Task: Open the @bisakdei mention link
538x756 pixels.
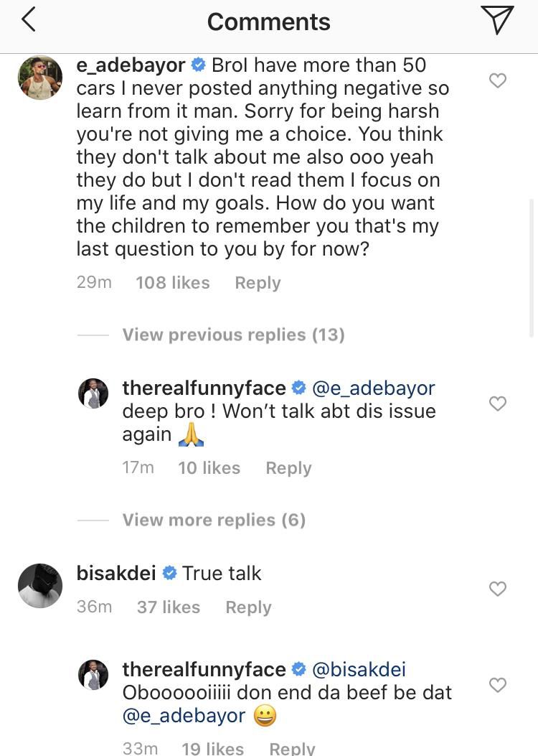Action: pos(359,670)
